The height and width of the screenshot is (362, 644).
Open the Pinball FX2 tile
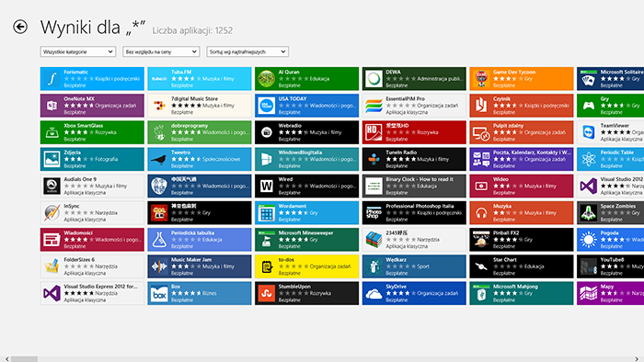[522, 240]
